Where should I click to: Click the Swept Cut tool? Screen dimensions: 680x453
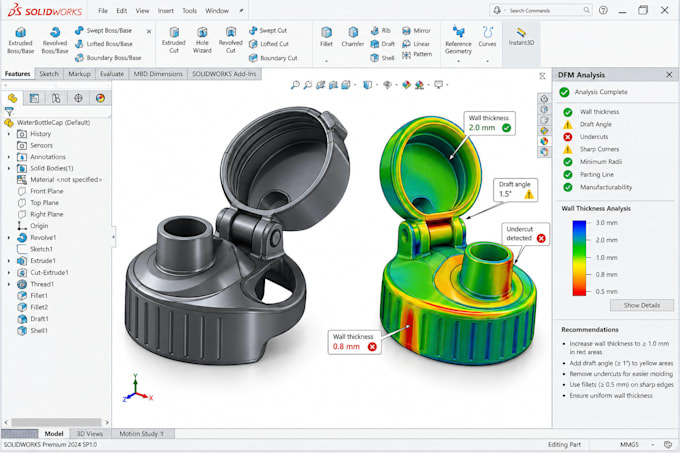coord(268,30)
